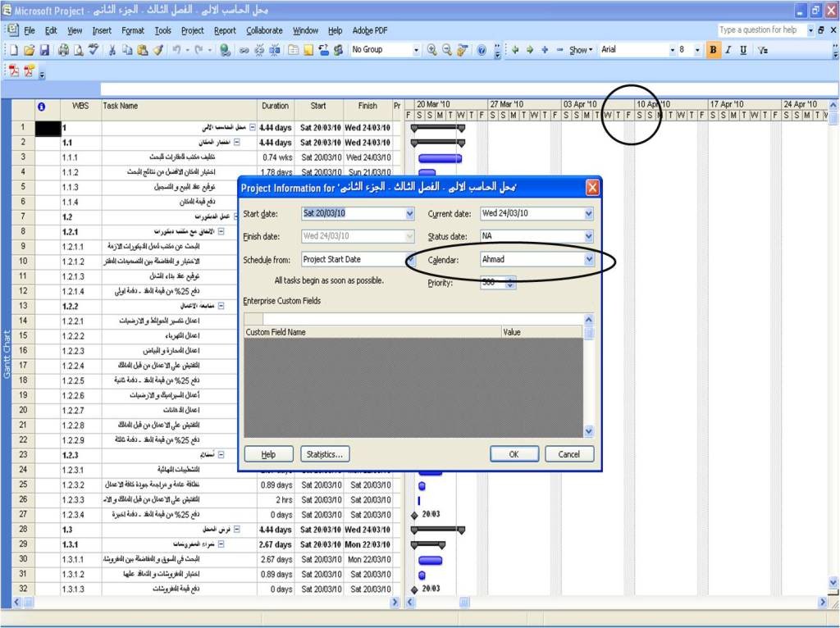This screenshot has height=628, width=840.
Task: Click the Link Tasks chain icon
Action: (x=244, y=50)
